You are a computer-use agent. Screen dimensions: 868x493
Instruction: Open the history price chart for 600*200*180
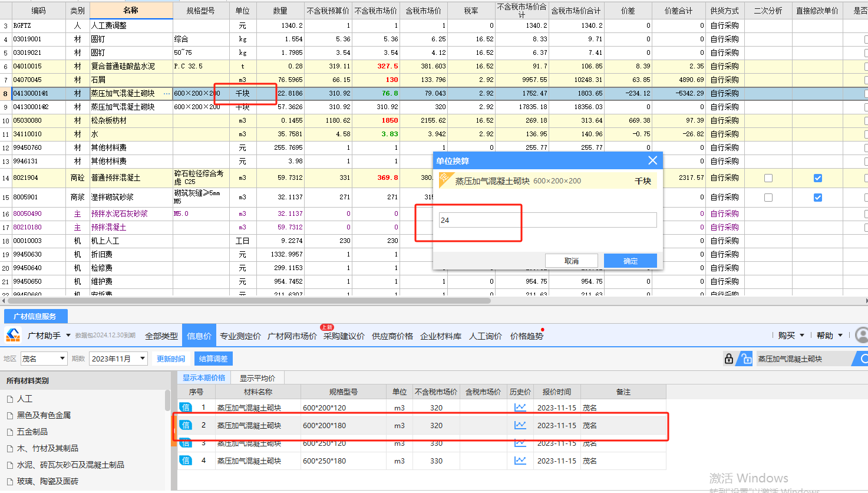pos(520,425)
